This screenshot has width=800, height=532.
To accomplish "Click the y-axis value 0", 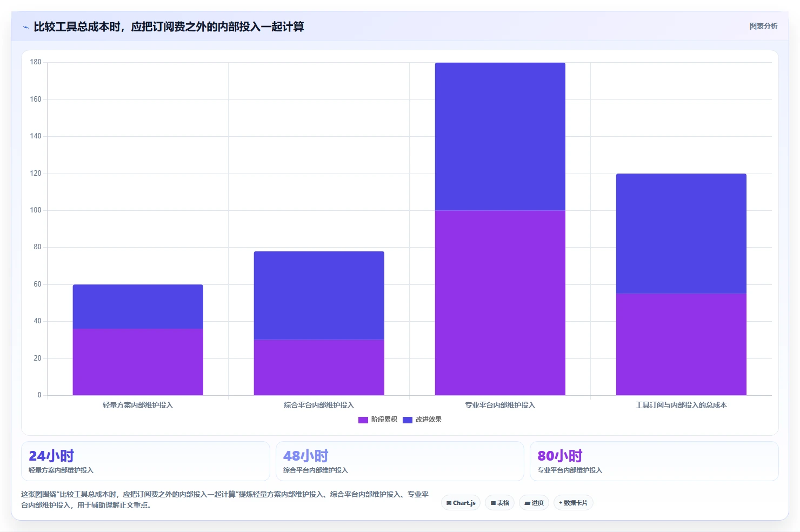I will pyautogui.click(x=39, y=395).
